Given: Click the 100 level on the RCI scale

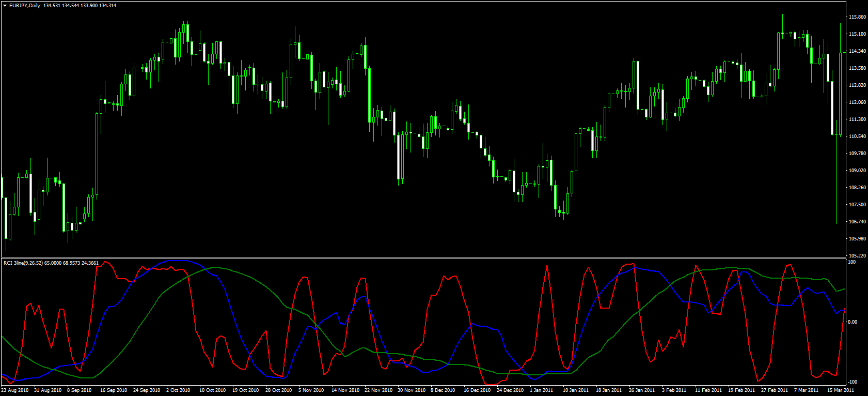Looking at the screenshot, I should point(852,262).
